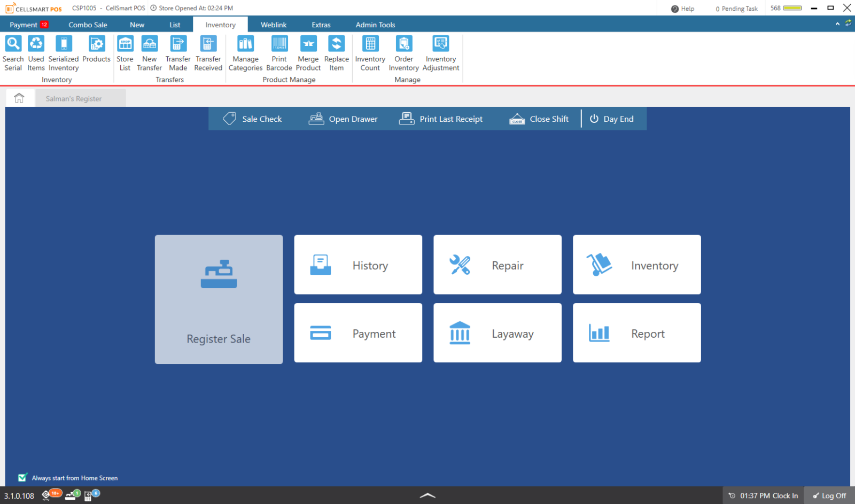
Task: Open the Merge Product tool
Action: [308, 52]
